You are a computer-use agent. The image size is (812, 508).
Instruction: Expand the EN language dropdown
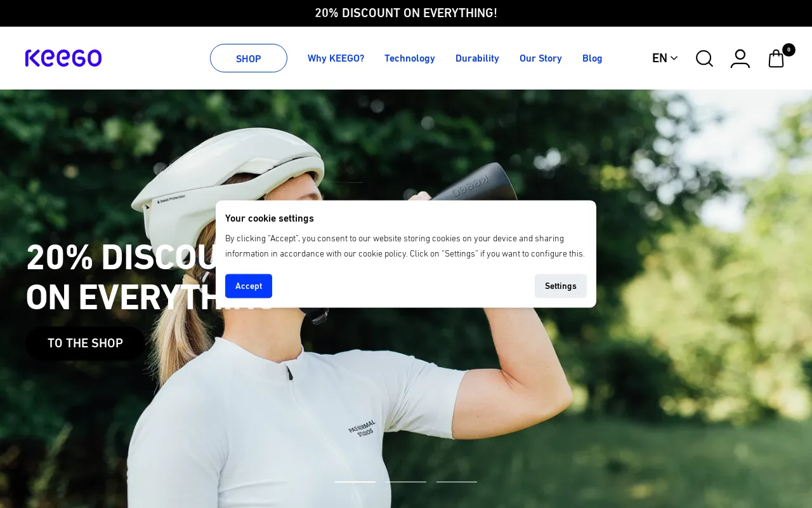click(665, 58)
